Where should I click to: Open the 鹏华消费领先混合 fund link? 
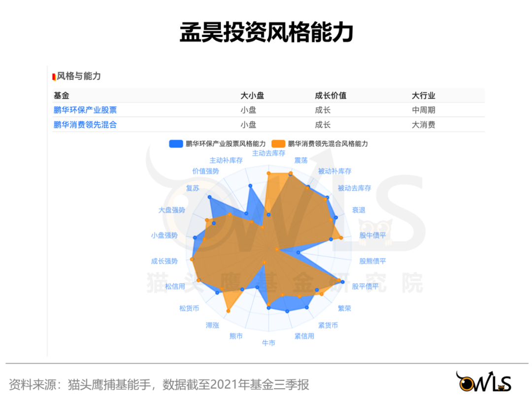[x=85, y=125]
